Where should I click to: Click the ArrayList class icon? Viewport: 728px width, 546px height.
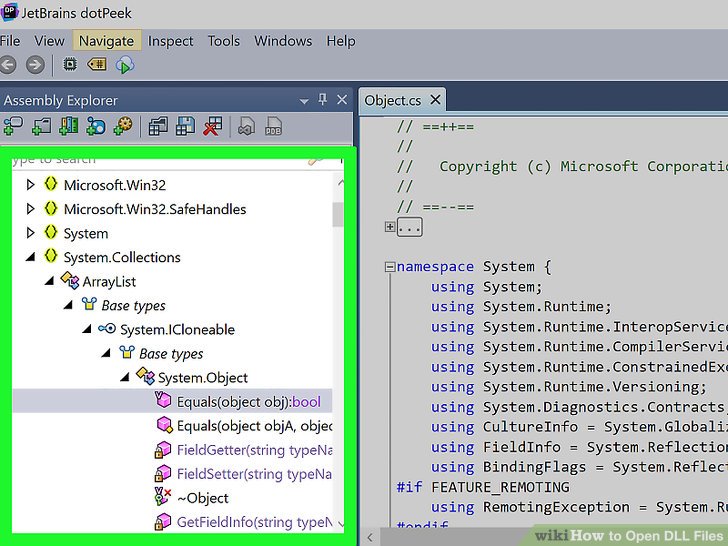coord(70,280)
